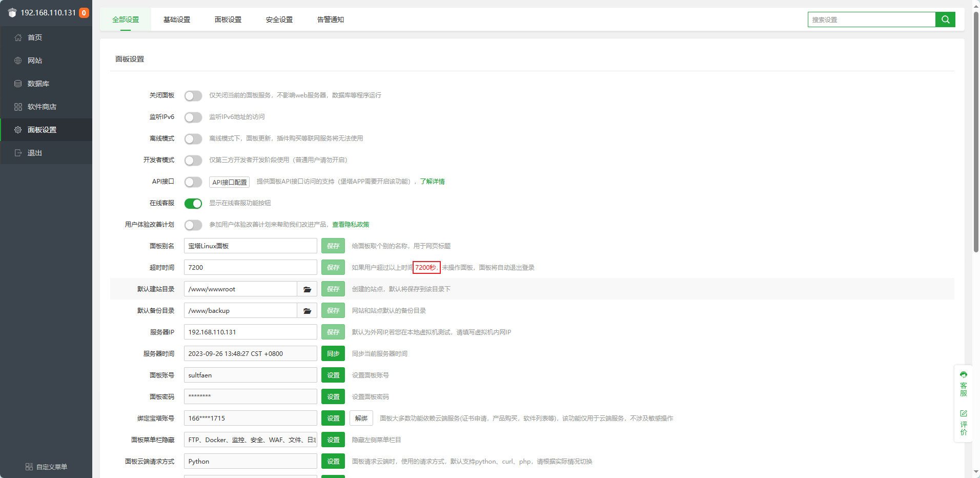Click the 退出 logout item in sidebar
Image resolution: width=980 pixels, height=478 pixels.
34,153
